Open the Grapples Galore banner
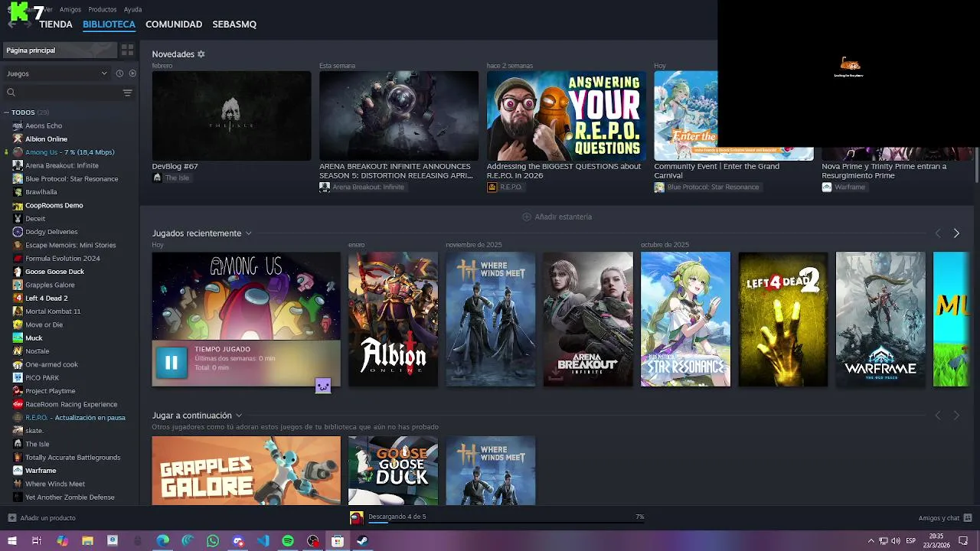The width and height of the screenshot is (980, 551). pyautogui.click(x=246, y=470)
